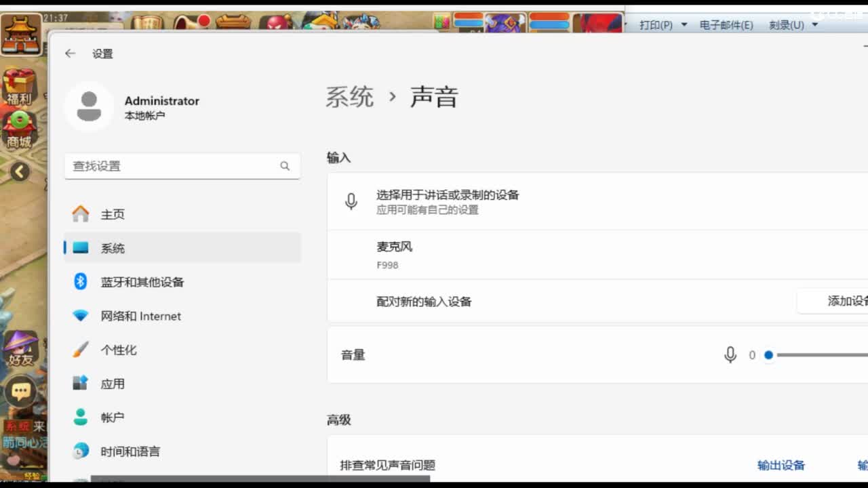Click the 音量 label
Viewport: 868px width, 488px height.
coord(353,355)
